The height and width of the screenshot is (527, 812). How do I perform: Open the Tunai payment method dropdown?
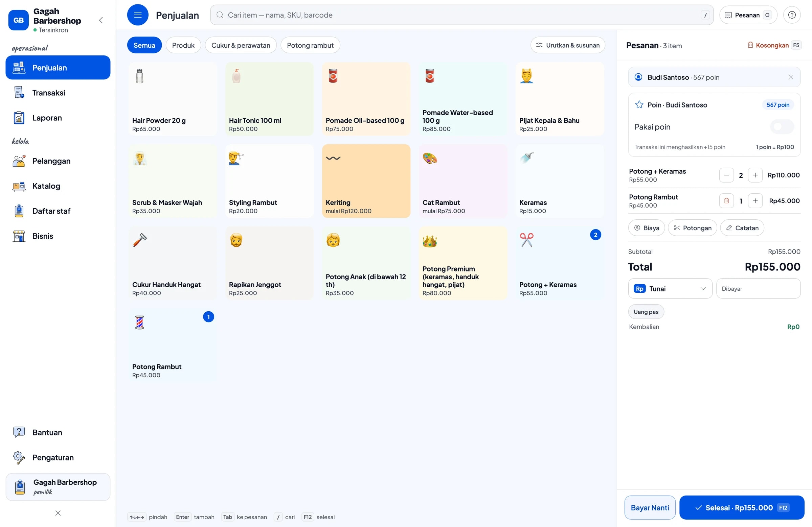point(670,288)
